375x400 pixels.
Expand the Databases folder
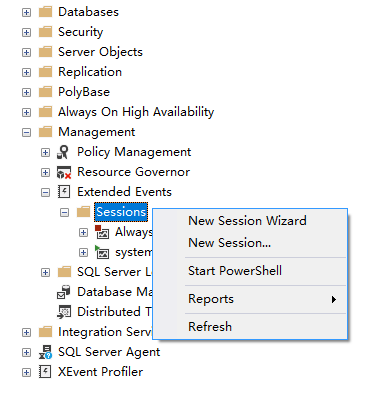click(26, 12)
